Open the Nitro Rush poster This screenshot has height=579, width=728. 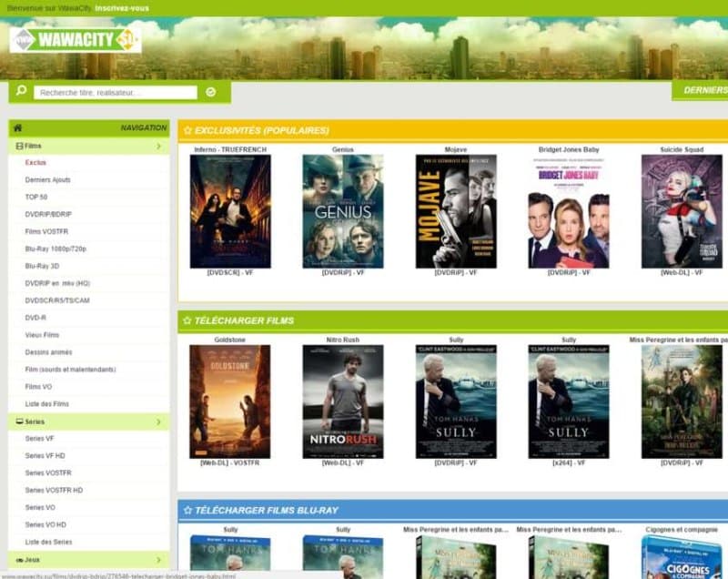click(343, 401)
